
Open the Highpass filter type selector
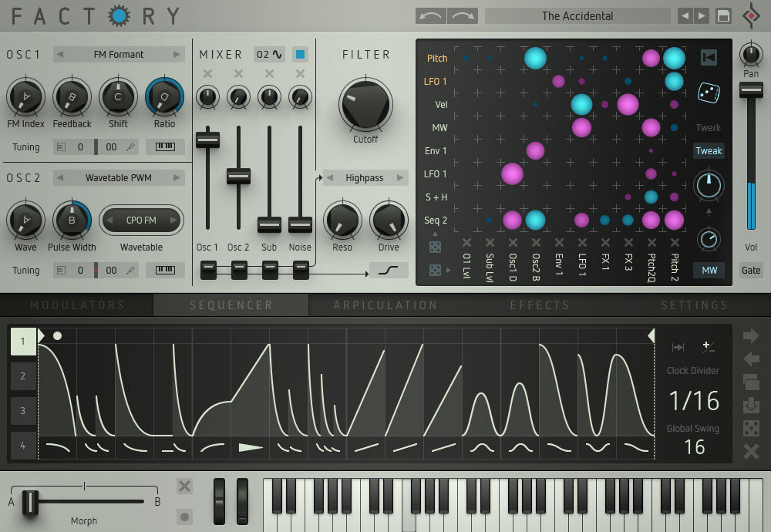[x=364, y=177]
